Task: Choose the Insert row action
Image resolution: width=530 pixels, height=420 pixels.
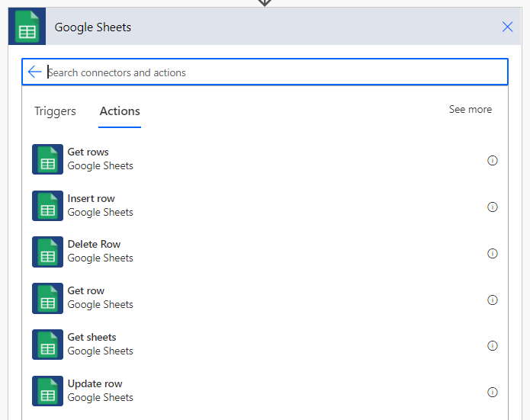Action: pos(265,206)
